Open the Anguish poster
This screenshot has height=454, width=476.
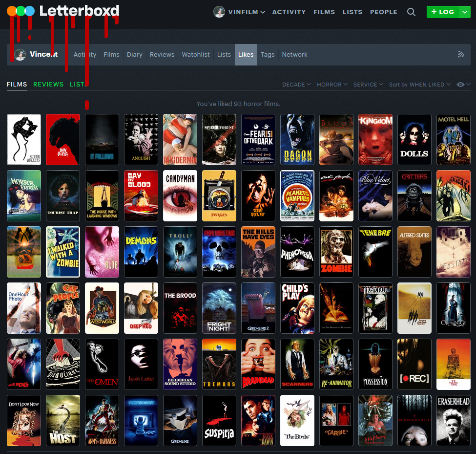pos(141,139)
